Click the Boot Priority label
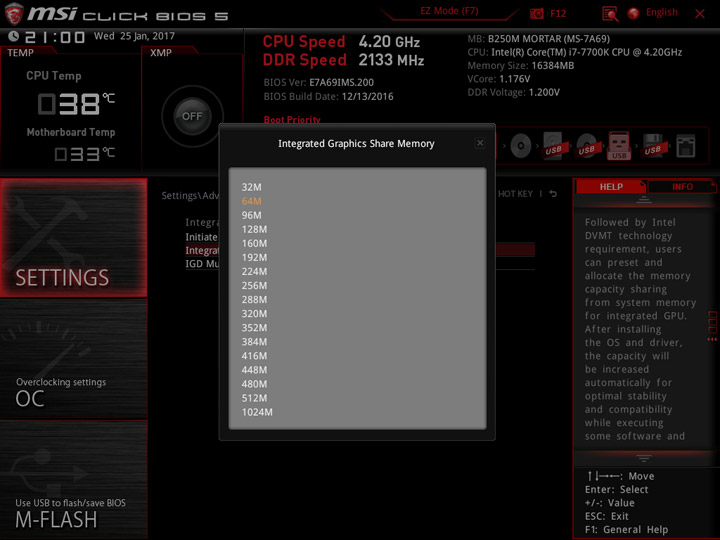 292,119
